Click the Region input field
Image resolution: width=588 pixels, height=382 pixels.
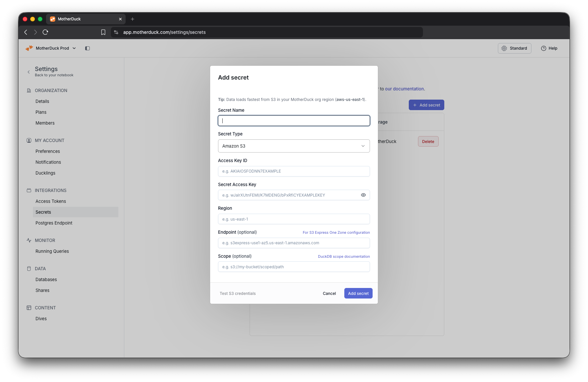tap(294, 219)
